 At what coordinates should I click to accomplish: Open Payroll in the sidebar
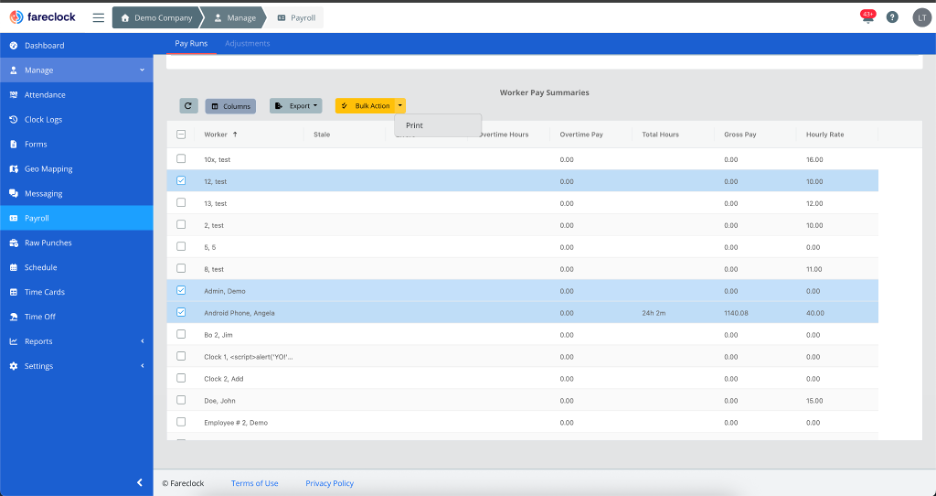pyautogui.click(x=76, y=218)
